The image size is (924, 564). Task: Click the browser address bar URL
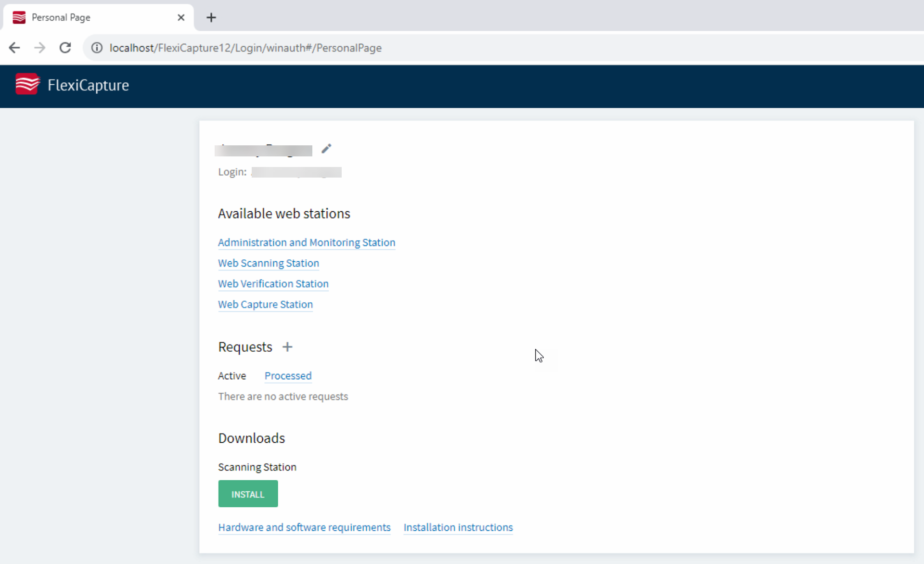245,48
